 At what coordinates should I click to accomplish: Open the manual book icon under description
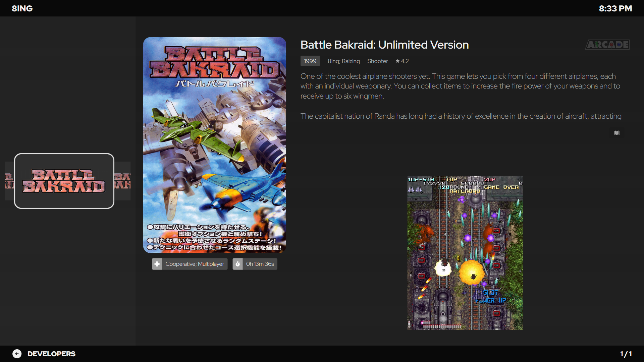616,133
